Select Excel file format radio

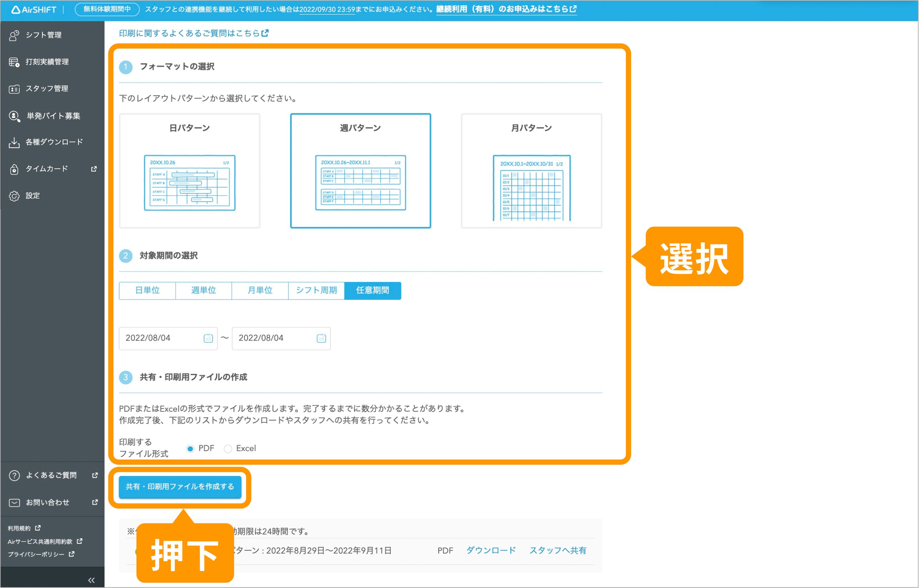[x=228, y=449]
